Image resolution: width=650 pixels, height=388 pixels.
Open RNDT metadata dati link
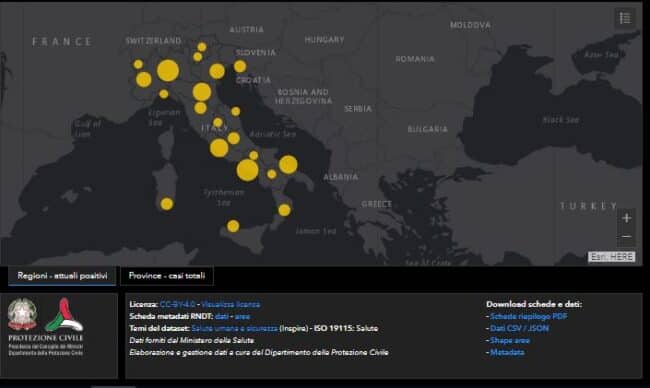pyautogui.click(x=222, y=316)
